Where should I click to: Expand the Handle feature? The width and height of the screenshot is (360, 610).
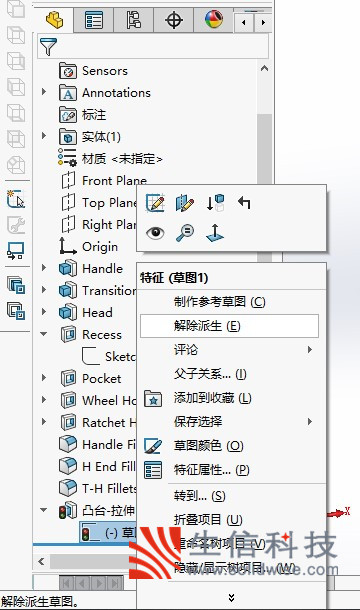(x=44, y=268)
